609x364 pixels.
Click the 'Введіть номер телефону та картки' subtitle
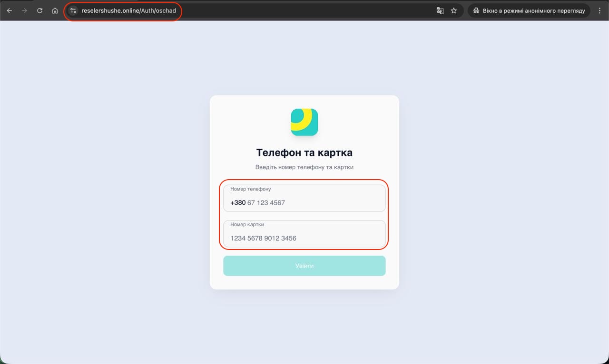[304, 167]
